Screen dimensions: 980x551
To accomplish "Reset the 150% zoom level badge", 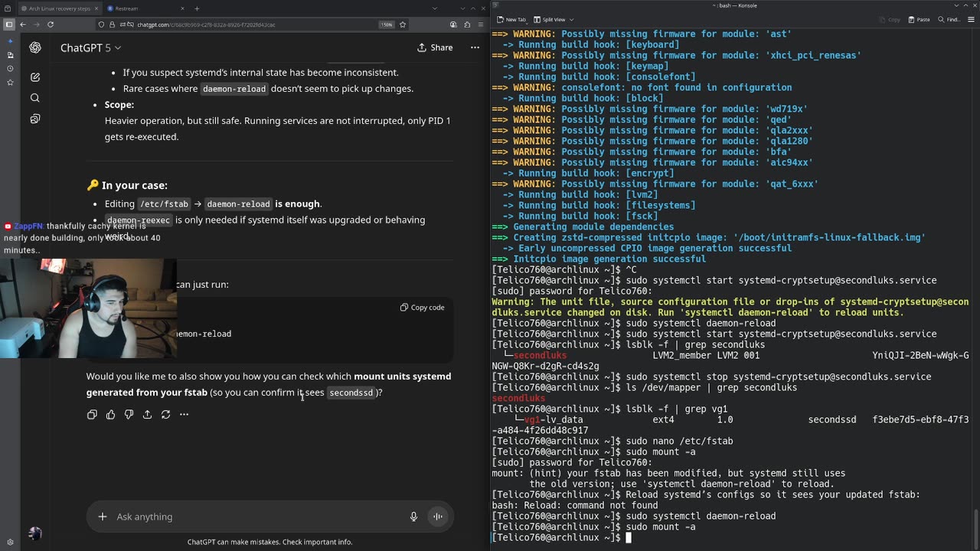I will (x=387, y=24).
